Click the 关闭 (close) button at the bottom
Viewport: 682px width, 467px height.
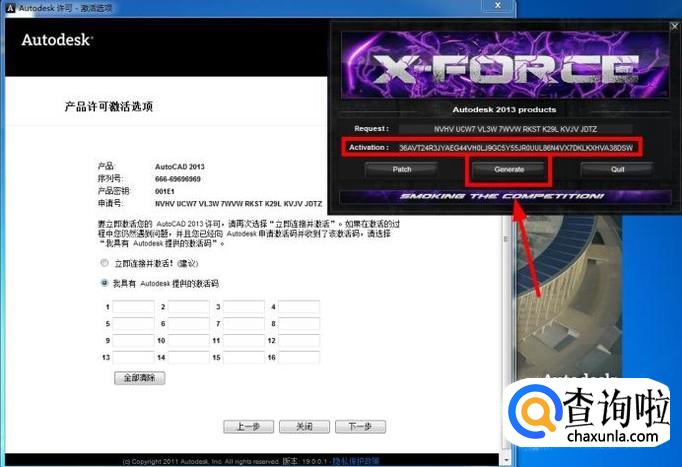pos(304,427)
